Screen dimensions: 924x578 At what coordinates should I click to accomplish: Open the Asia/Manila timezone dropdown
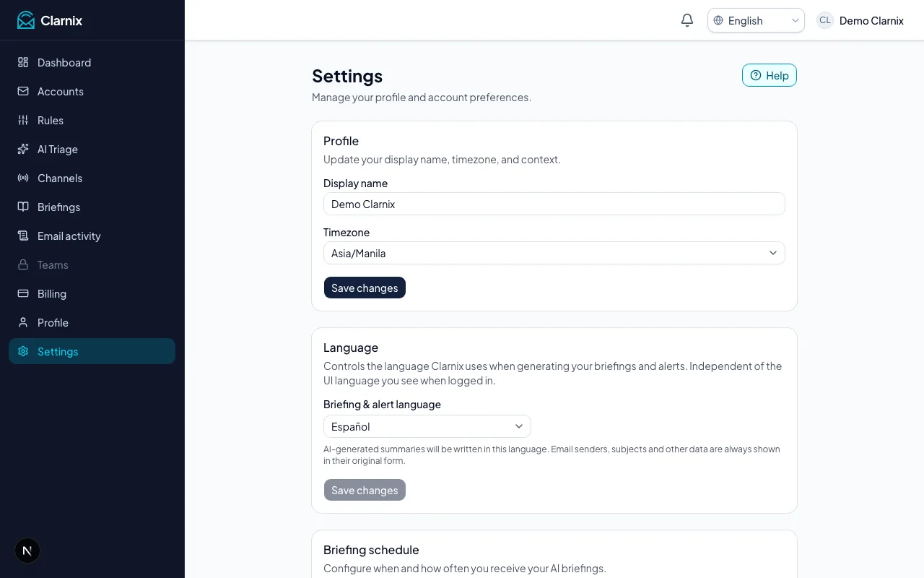554,253
